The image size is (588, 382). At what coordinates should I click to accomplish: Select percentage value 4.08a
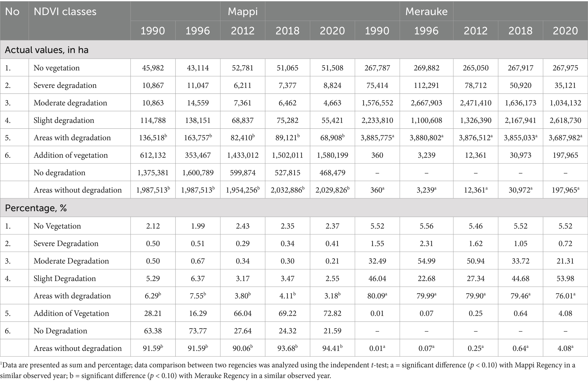click(565, 348)
